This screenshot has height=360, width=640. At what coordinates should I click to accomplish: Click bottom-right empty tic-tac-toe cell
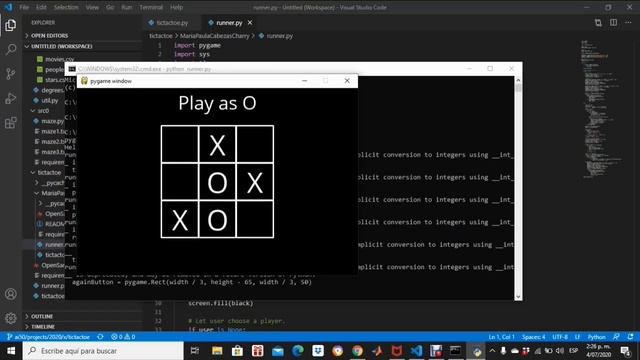point(255,220)
